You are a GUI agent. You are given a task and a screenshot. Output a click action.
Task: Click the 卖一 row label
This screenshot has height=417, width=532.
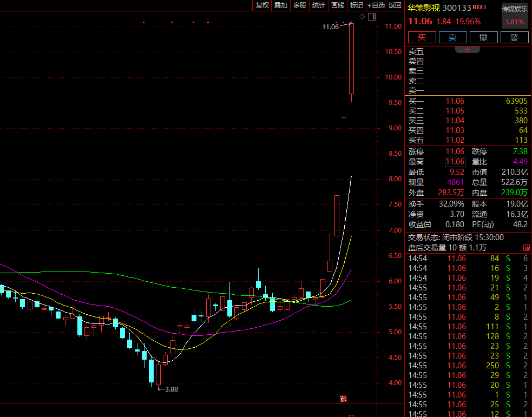416,90
